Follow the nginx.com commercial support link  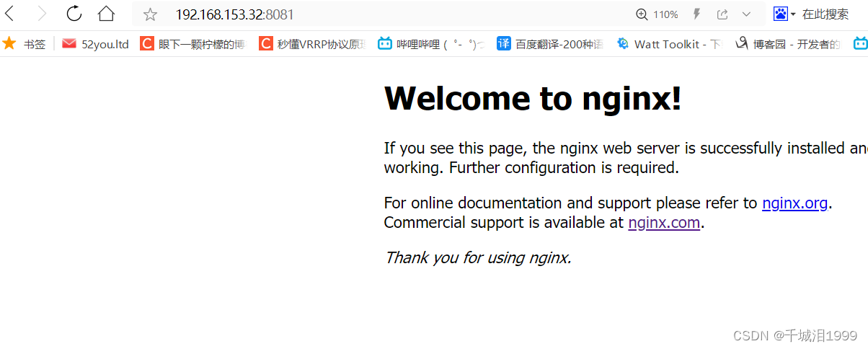pos(664,223)
